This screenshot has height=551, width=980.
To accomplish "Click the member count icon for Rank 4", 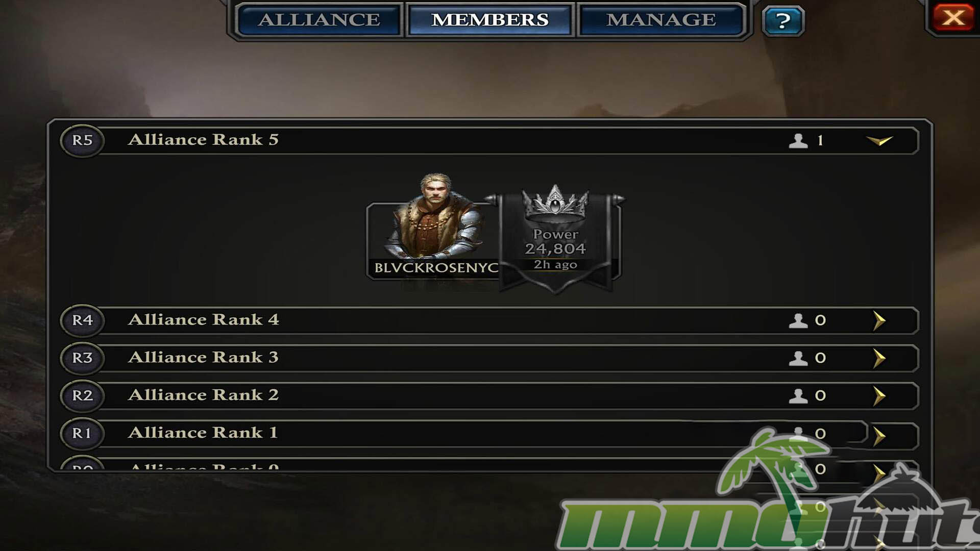I will click(798, 320).
